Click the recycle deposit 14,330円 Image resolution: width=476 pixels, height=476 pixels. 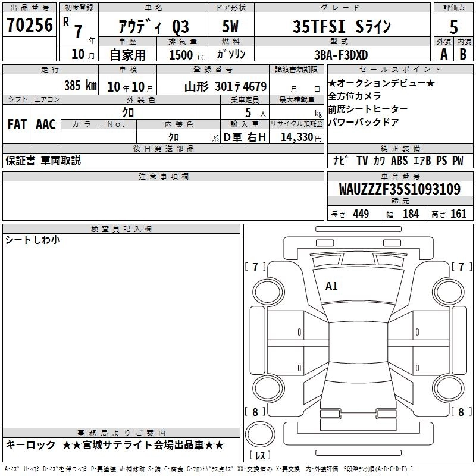[301, 137]
